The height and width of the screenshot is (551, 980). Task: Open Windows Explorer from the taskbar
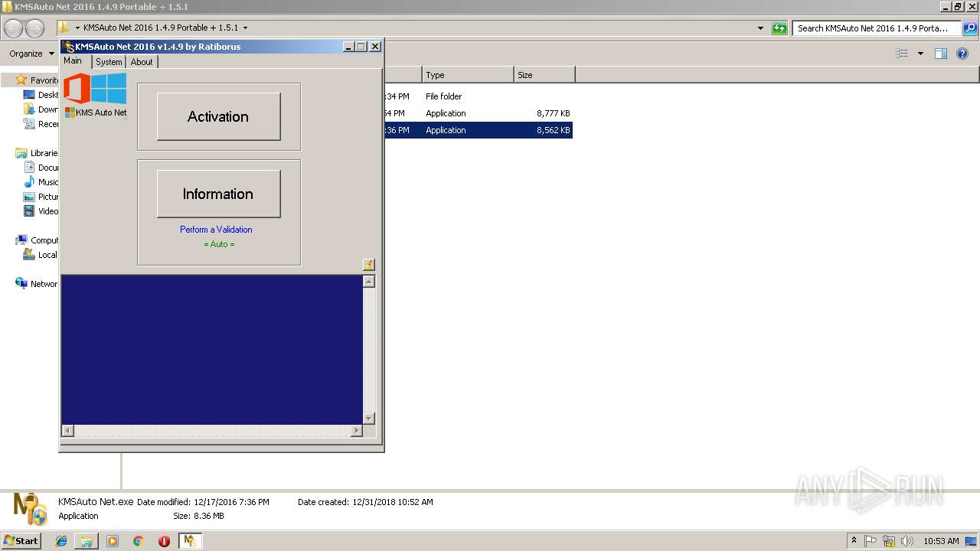coord(87,541)
